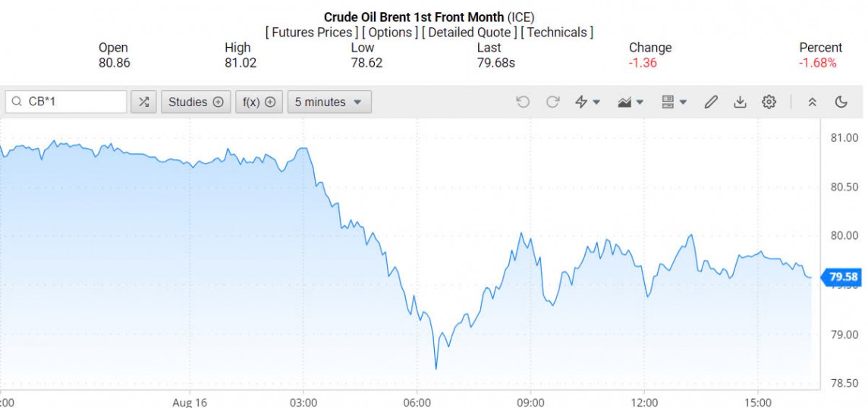Go to the Options link
The width and height of the screenshot is (868, 408).
click(x=389, y=32)
